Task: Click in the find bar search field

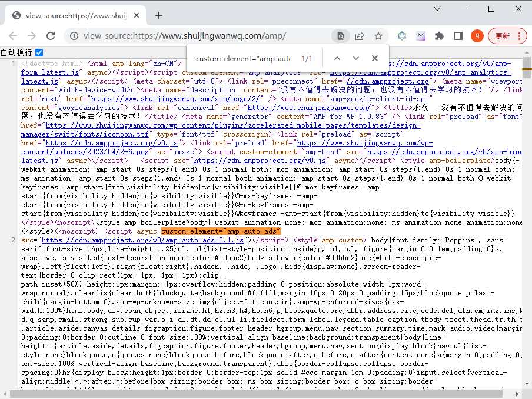Action: tap(244, 59)
